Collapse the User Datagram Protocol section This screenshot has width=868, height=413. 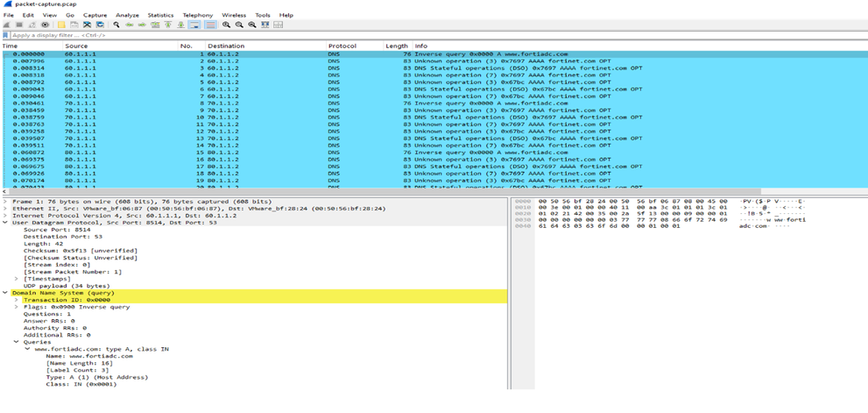4,223
